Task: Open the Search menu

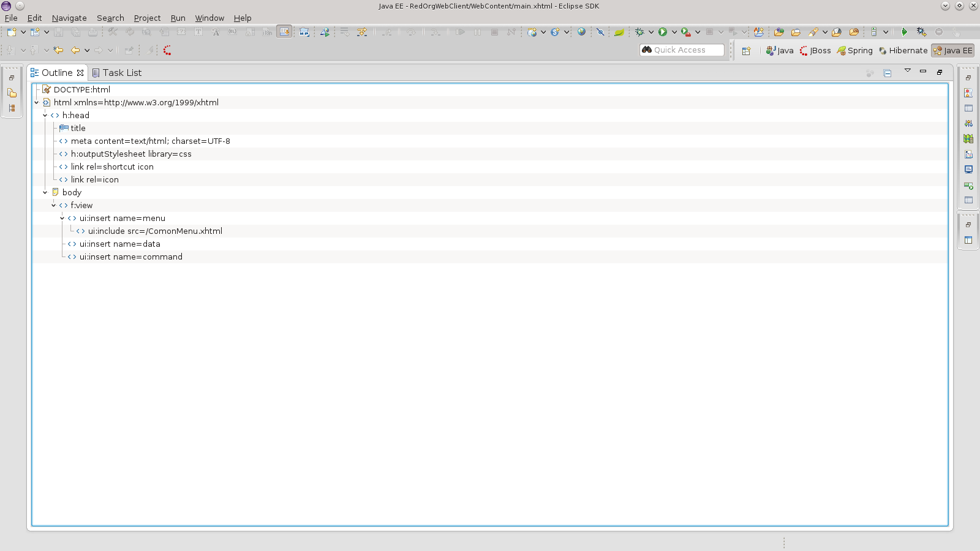Action: pyautogui.click(x=110, y=18)
